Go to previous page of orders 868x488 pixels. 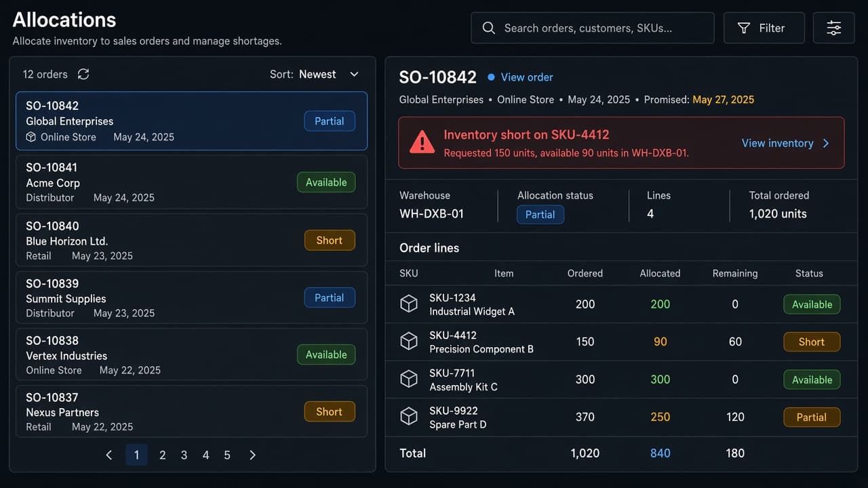(x=109, y=455)
